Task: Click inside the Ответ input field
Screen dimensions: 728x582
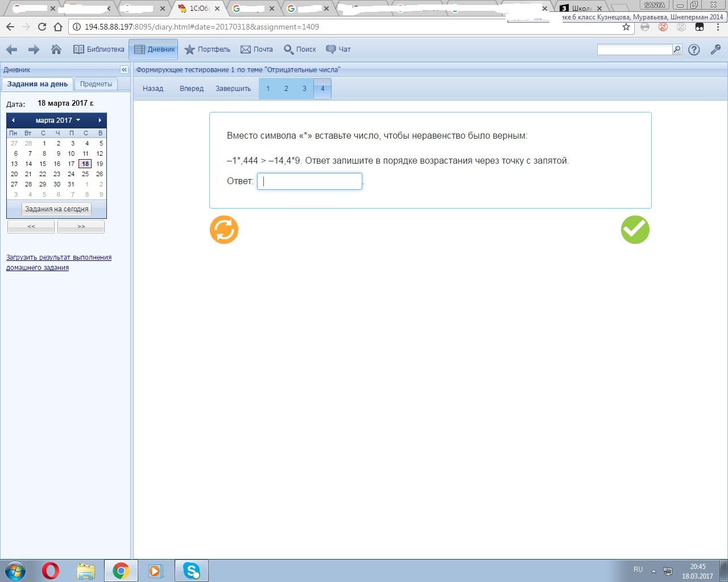Action: click(309, 181)
